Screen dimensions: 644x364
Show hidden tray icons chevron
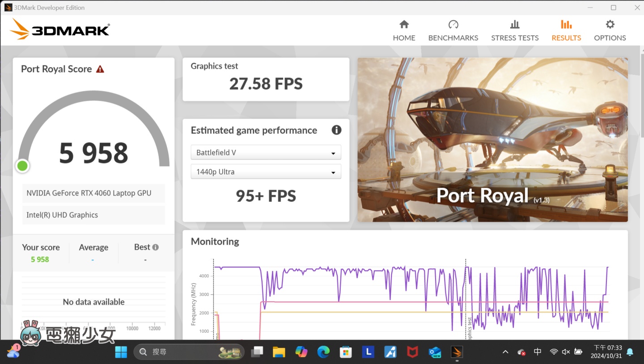click(505, 352)
